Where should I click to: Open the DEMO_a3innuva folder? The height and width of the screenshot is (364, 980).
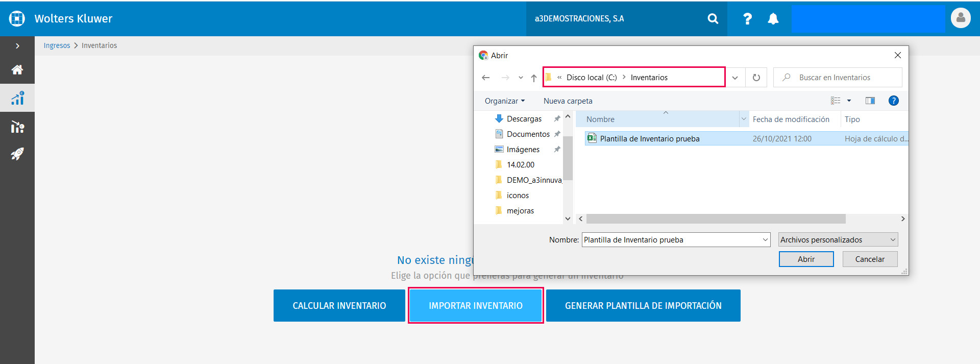coord(528,180)
